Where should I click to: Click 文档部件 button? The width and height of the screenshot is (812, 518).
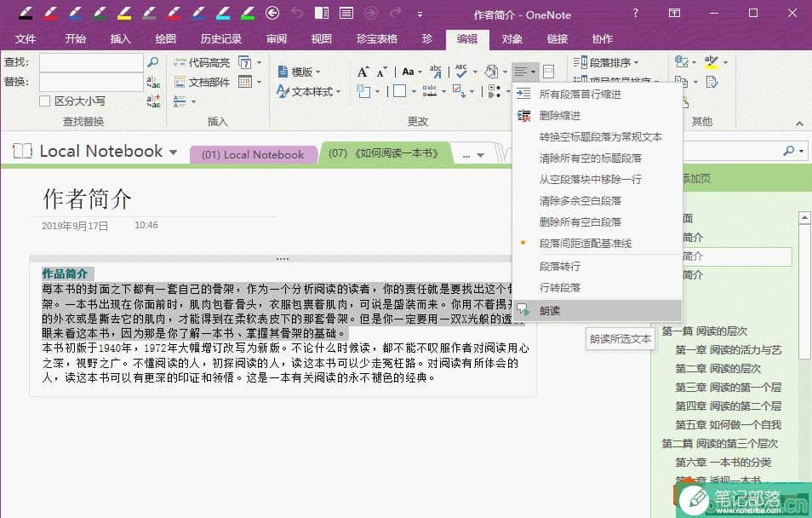[x=202, y=82]
